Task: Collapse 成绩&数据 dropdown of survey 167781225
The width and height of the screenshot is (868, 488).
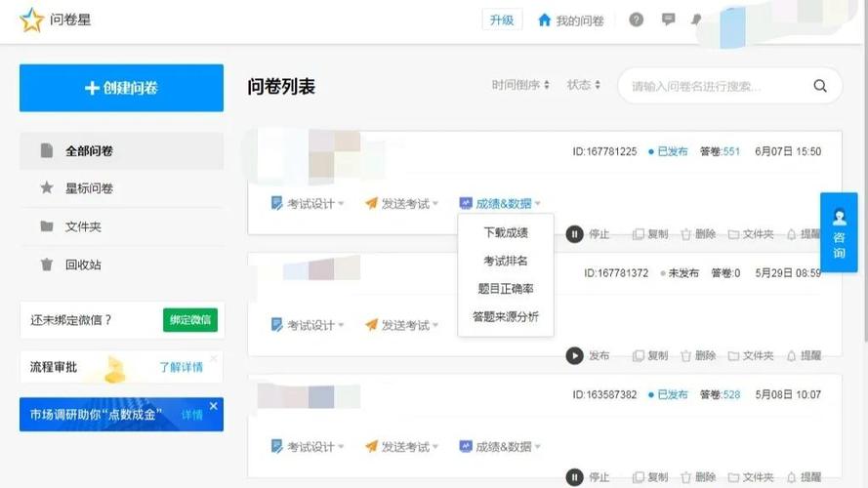Action: pos(500,204)
